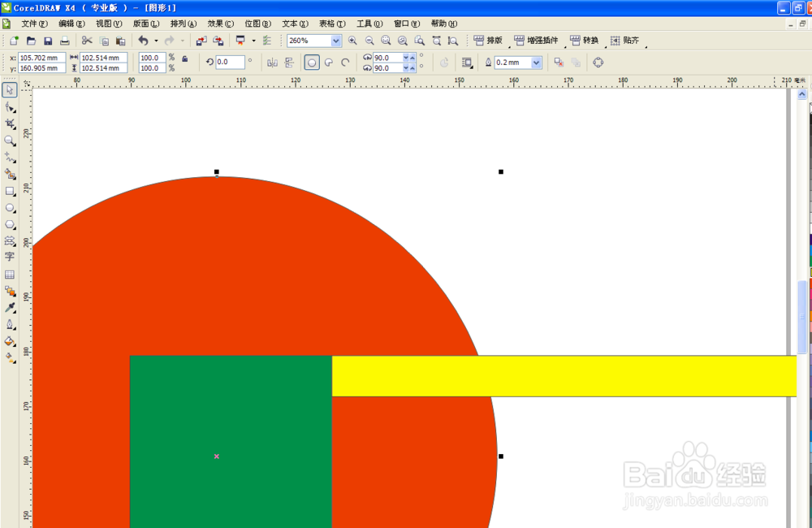Create a new document
Image resolution: width=812 pixels, height=528 pixels.
point(14,41)
